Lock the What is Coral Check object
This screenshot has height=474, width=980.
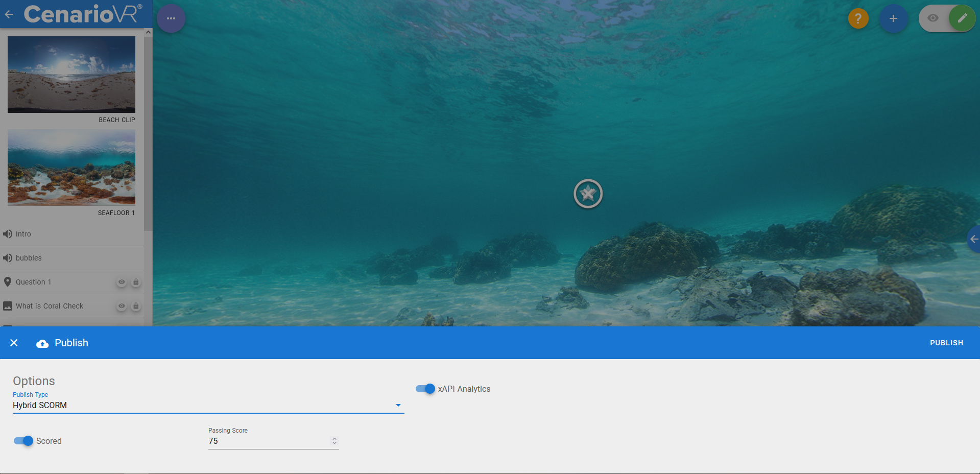pos(136,306)
